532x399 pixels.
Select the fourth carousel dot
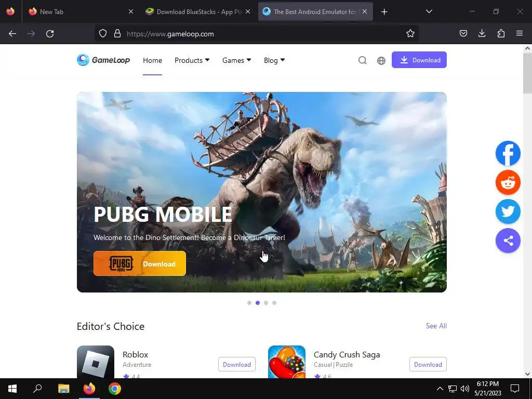(x=274, y=303)
